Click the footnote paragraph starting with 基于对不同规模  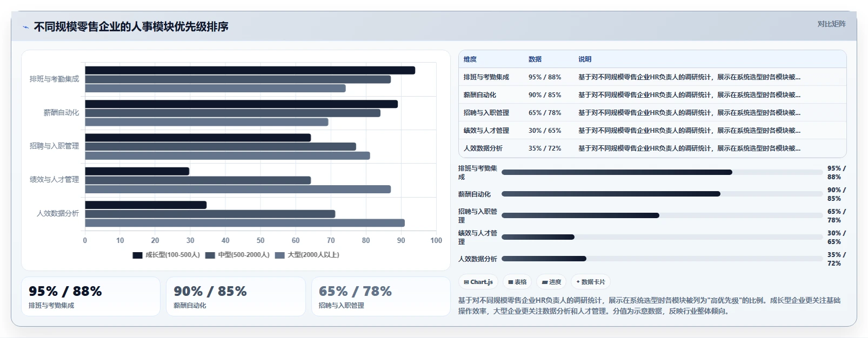point(650,306)
